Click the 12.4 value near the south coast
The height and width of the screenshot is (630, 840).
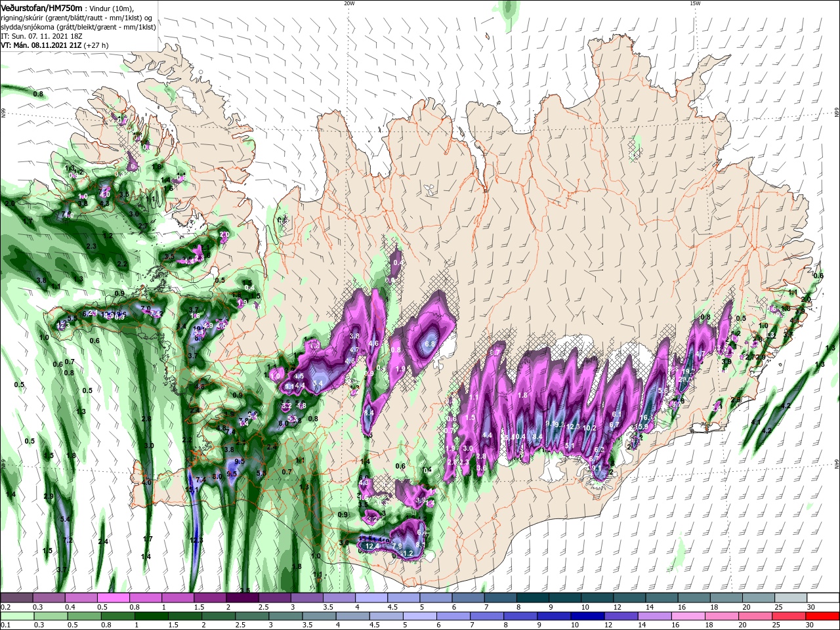click(x=372, y=546)
